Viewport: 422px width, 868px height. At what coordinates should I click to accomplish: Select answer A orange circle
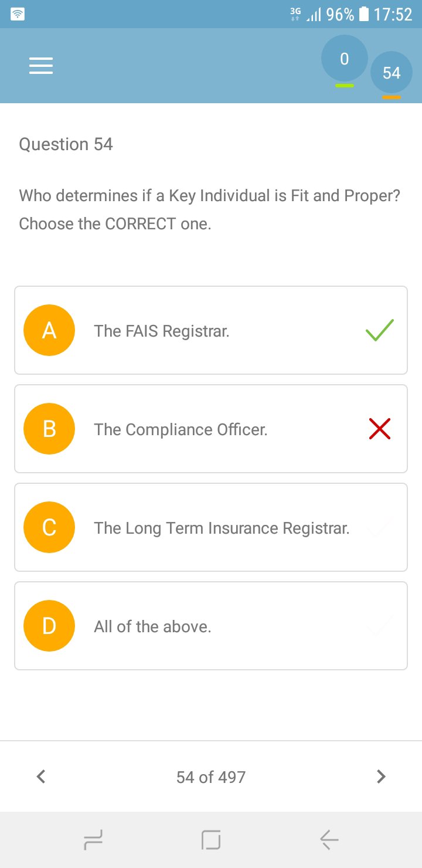49,330
